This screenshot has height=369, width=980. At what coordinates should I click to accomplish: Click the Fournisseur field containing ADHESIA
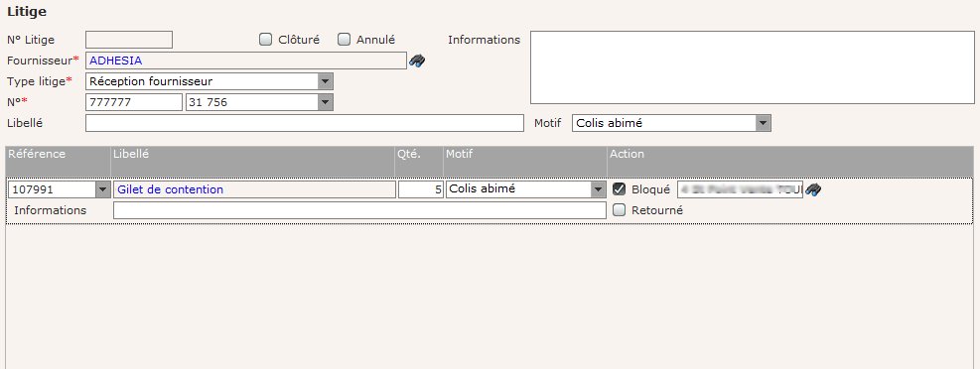click(246, 61)
